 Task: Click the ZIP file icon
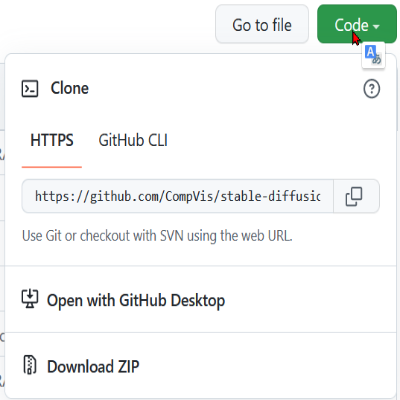[x=30, y=365]
